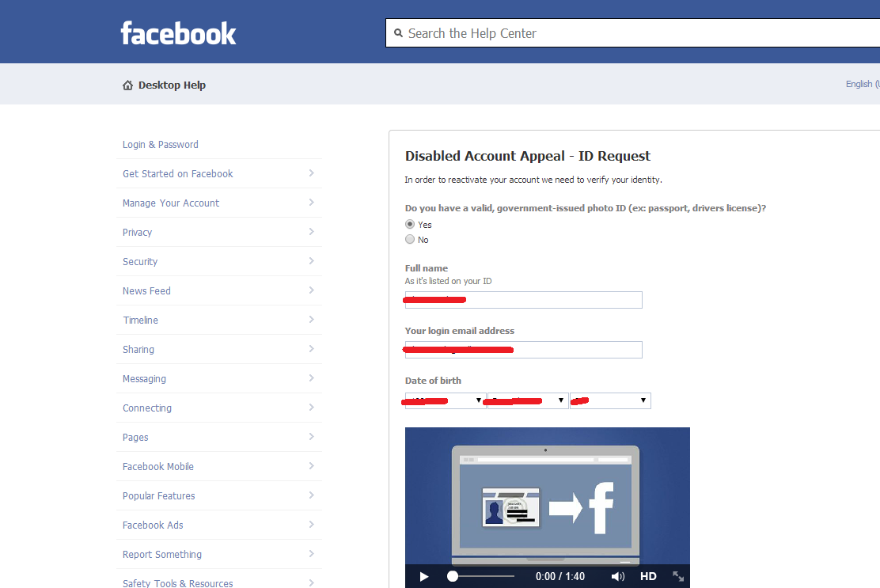This screenshot has height=588, width=880.
Task: Open the Facebook Ads help topic
Action: click(153, 525)
